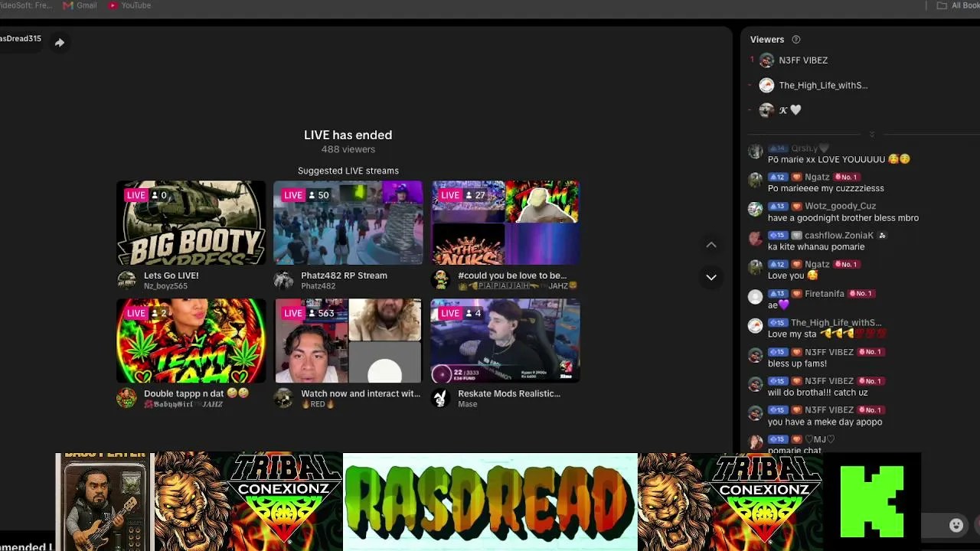Open the JAHZ channel avatar under the third stream
Image resolution: width=980 pixels, height=551 pixels.
[440, 280]
